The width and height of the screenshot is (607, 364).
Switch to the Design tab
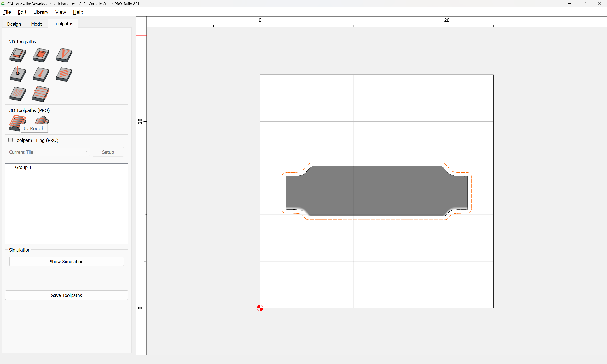[x=14, y=24]
